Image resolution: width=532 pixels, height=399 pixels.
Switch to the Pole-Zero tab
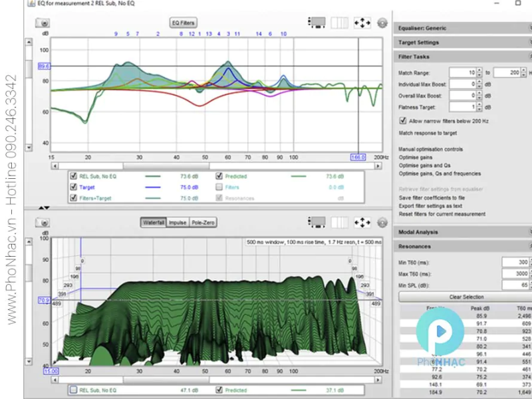coord(203,223)
